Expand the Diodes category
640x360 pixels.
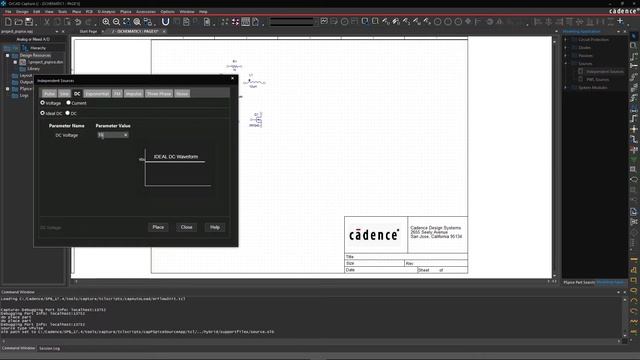coord(565,47)
